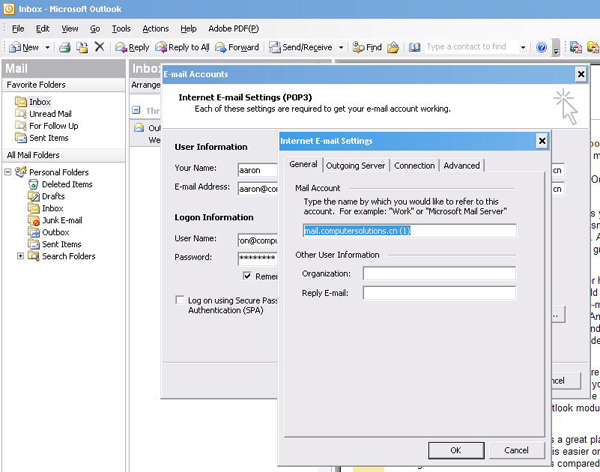Open the toolbar options overflow arrow
Image resolution: width=600 pixels, height=472 pixels.
tap(556, 48)
